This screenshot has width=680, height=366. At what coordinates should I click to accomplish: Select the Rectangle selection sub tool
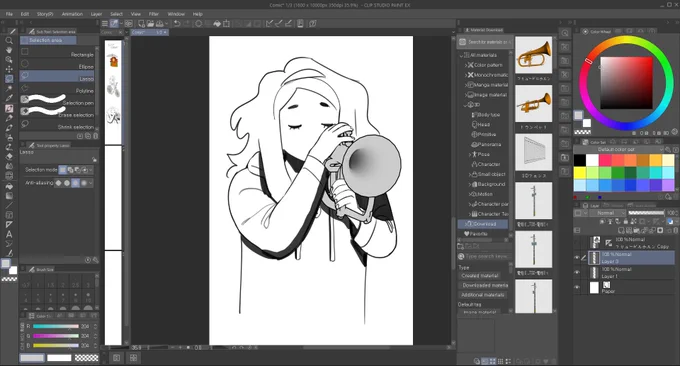pyautogui.click(x=57, y=52)
